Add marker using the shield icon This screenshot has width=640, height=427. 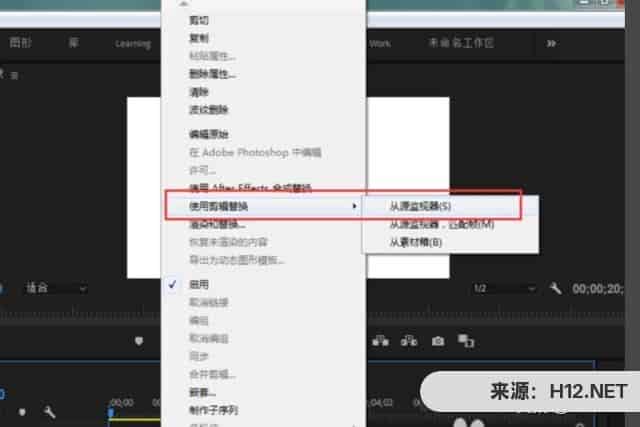(x=139, y=341)
